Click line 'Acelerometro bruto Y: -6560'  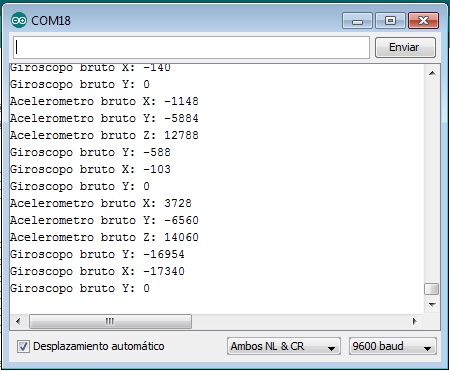coord(104,220)
